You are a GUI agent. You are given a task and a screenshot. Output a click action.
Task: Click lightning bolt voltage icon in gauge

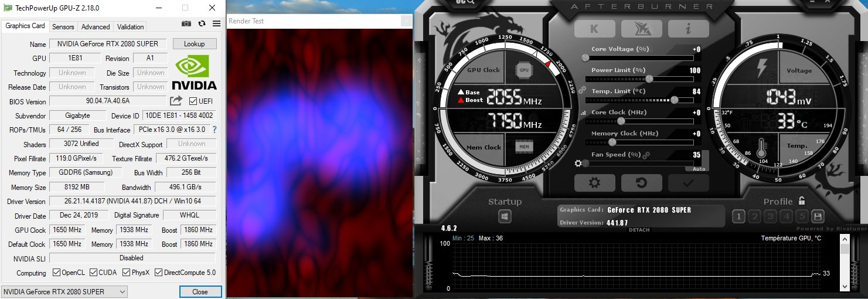tap(761, 69)
